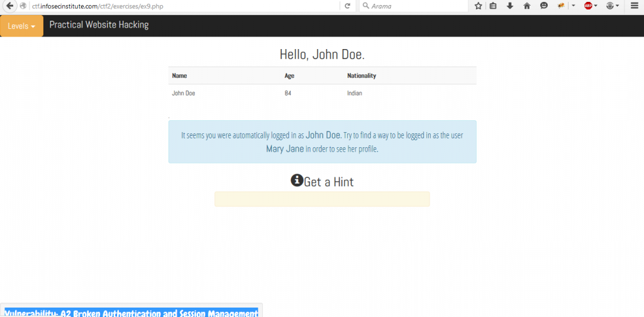Open the downloads arrow icon
Image resolution: width=644 pixels, height=317 pixels.
pyautogui.click(x=510, y=6)
